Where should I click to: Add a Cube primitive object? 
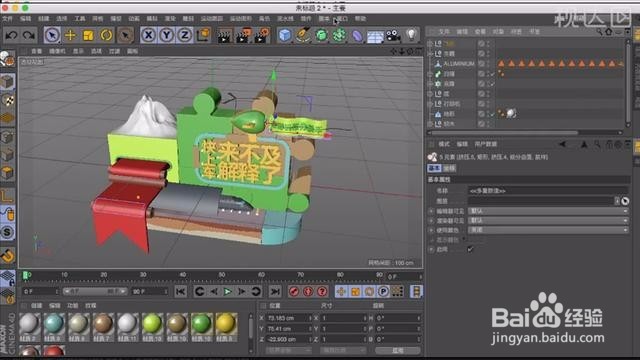(x=285, y=35)
